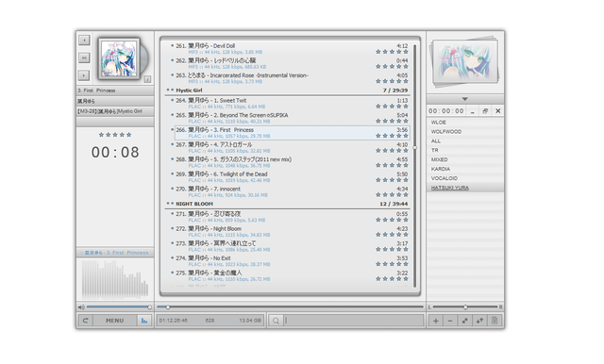Click the star rating under the now-playing info
Image resolution: width=604 pixels, height=364 pixels.
tap(115, 135)
